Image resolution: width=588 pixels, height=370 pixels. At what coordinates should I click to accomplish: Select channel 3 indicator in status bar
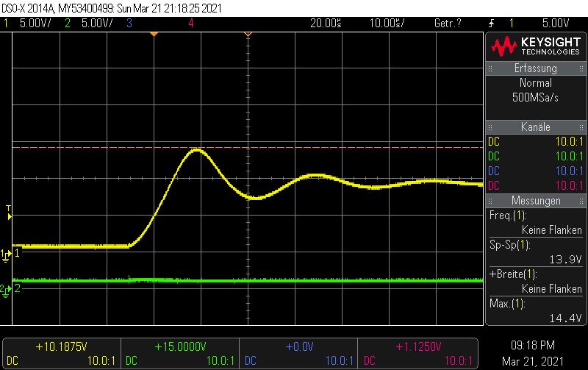point(129,24)
